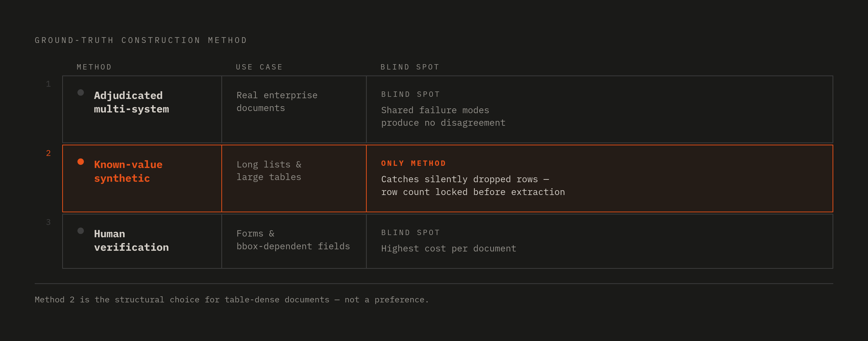868x341 pixels.
Task: Click the 'Human verification' method name
Action: pyautogui.click(x=131, y=241)
